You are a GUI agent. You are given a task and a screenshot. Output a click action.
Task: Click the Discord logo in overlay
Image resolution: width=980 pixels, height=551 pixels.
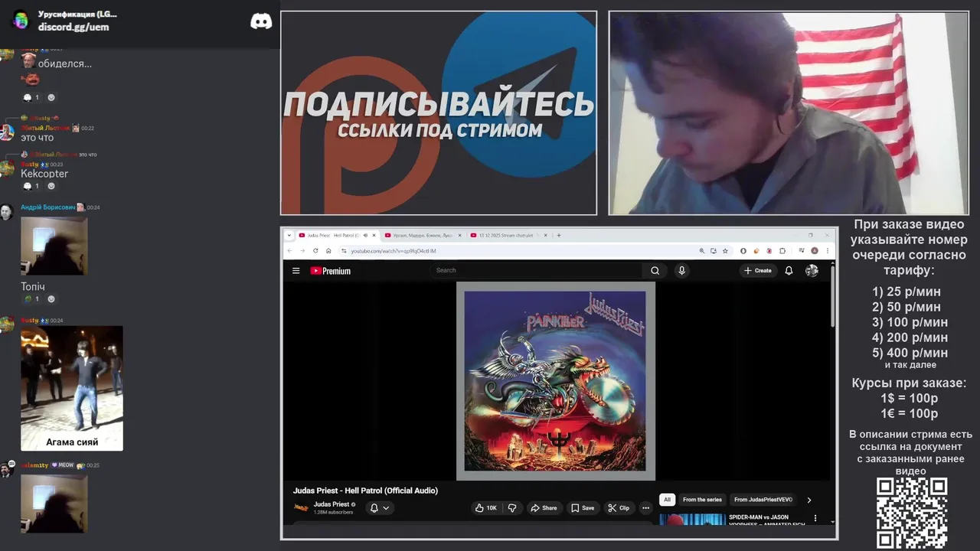[x=261, y=21]
